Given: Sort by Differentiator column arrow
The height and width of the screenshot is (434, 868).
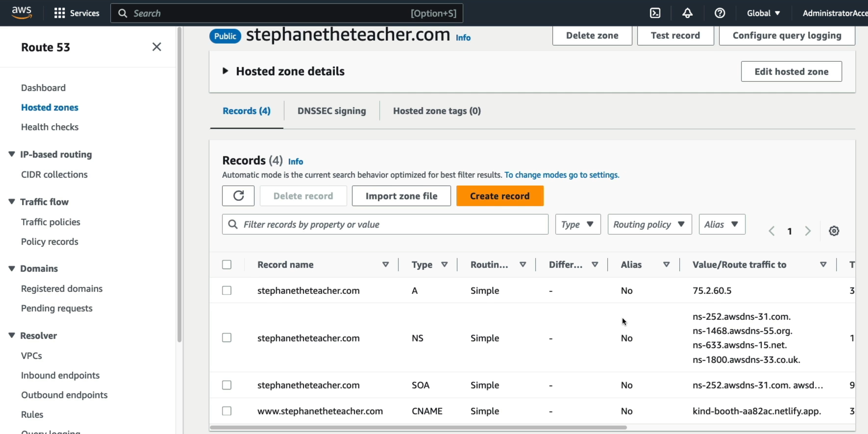Looking at the screenshot, I should coord(595,265).
